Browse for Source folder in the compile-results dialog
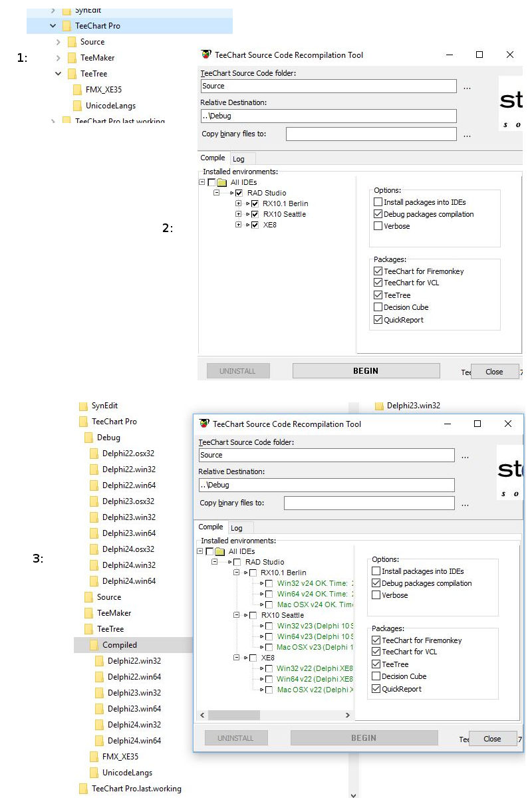Screen dimensions: 532x798 pos(465,456)
